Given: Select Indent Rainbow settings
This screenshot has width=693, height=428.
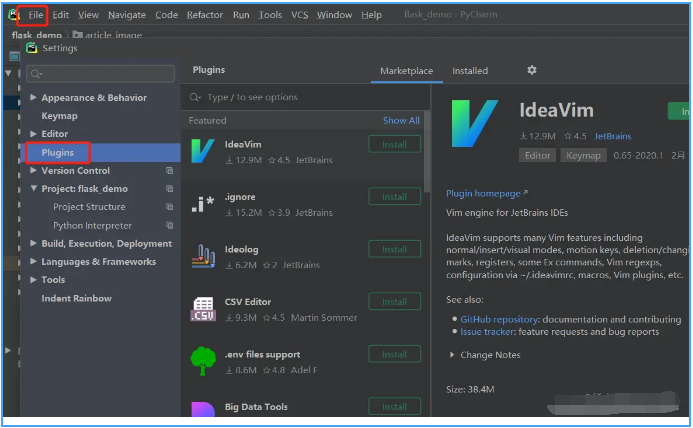Looking at the screenshot, I should (76, 298).
